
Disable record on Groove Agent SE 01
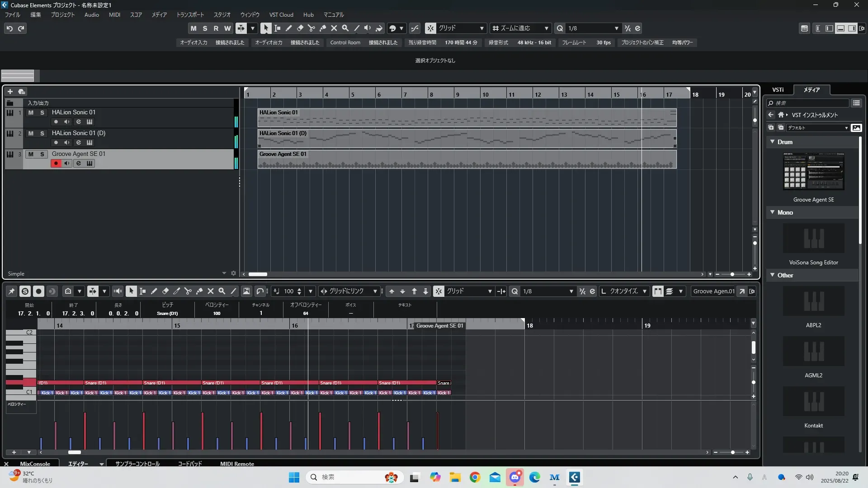(x=56, y=163)
